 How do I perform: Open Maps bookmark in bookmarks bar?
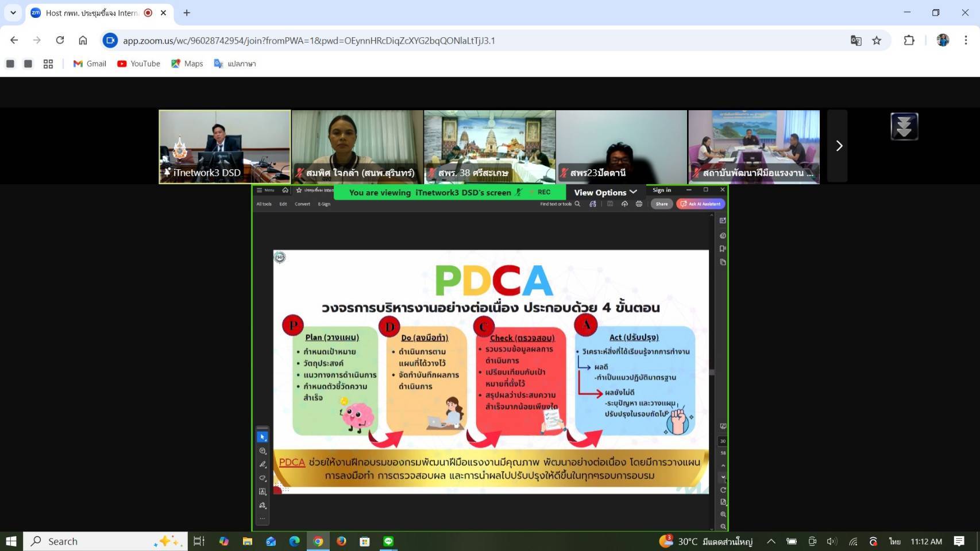coord(187,64)
